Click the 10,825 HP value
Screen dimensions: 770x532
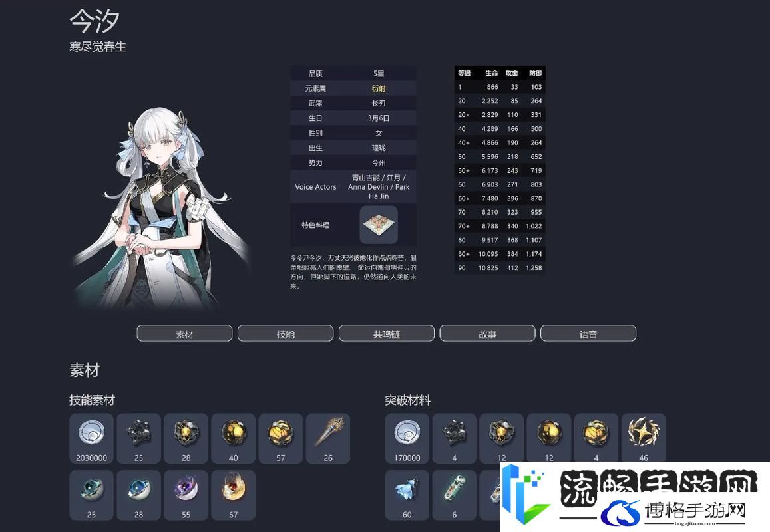point(488,267)
